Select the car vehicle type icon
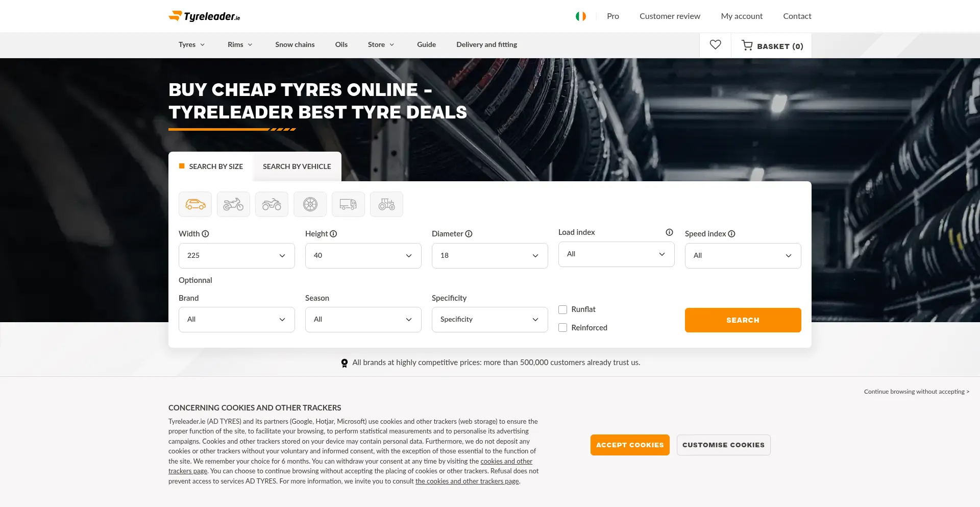The image size is (980, 507). (195, 204)
